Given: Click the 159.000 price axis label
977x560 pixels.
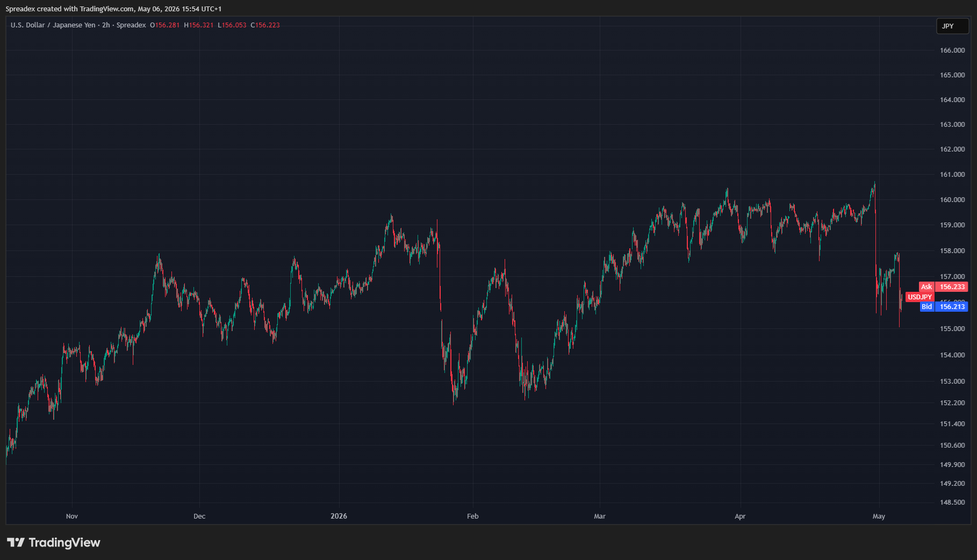Looking at the screenshot, I should (x=952, y=225).
